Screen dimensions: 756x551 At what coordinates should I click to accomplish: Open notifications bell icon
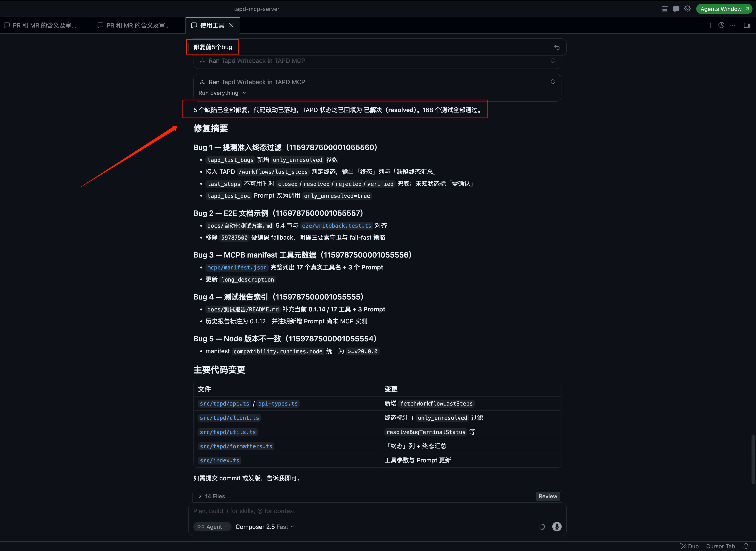click(x=746, y=546)
